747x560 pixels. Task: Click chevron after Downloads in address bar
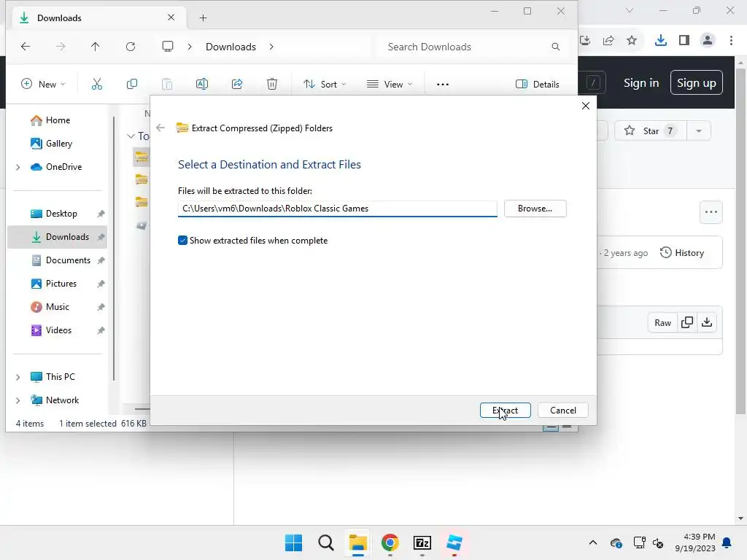pyautogui.click(x=271, y=47)
